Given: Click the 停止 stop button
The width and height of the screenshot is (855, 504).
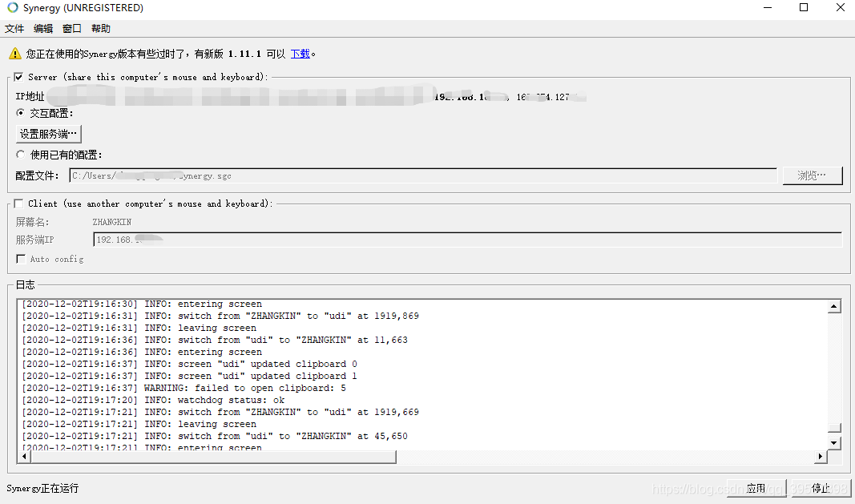Looking at the screenshot, I should pos(821,488).
